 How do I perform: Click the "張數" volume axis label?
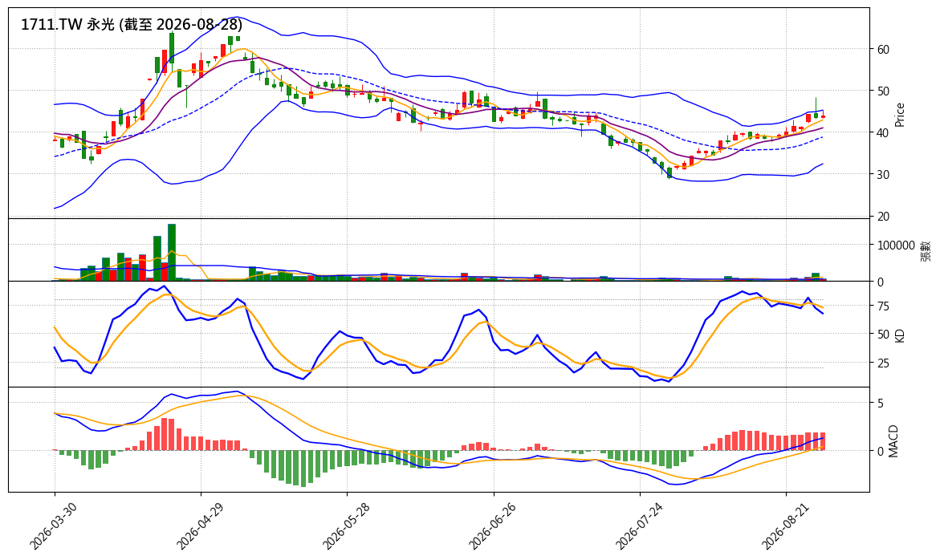coord(926,250)
